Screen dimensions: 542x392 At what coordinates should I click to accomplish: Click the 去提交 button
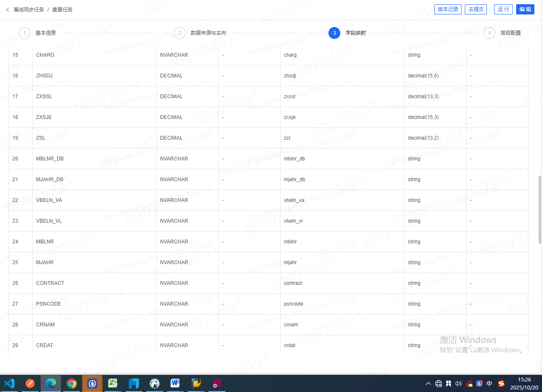(476, 9)
